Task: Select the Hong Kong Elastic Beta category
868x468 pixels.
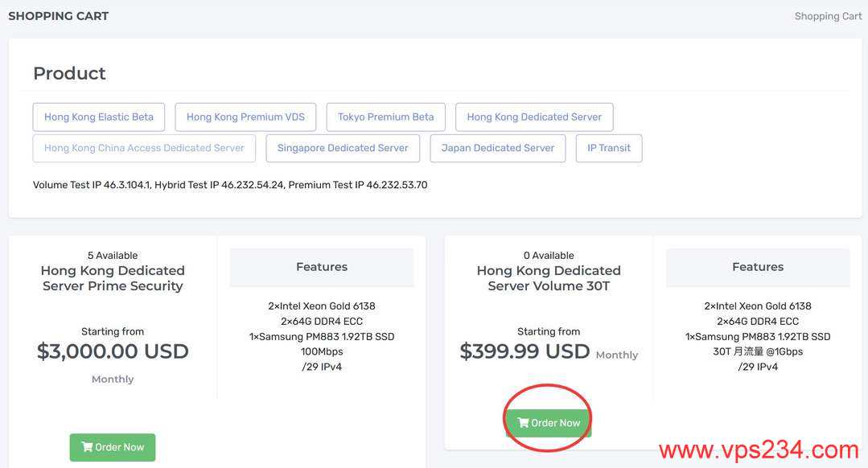Action: pyautogui.click(x=99, y=117)
